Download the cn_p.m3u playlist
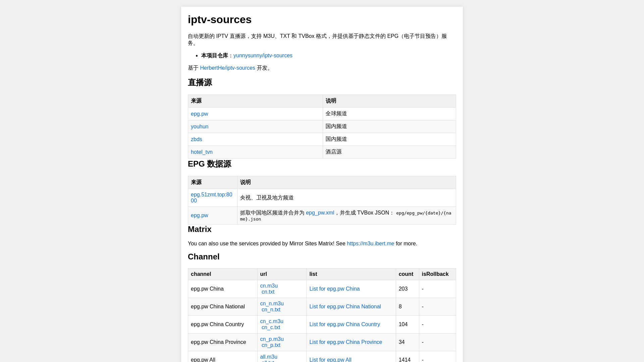The width and height of the screenshot is (644, 362). coord(272,339)
